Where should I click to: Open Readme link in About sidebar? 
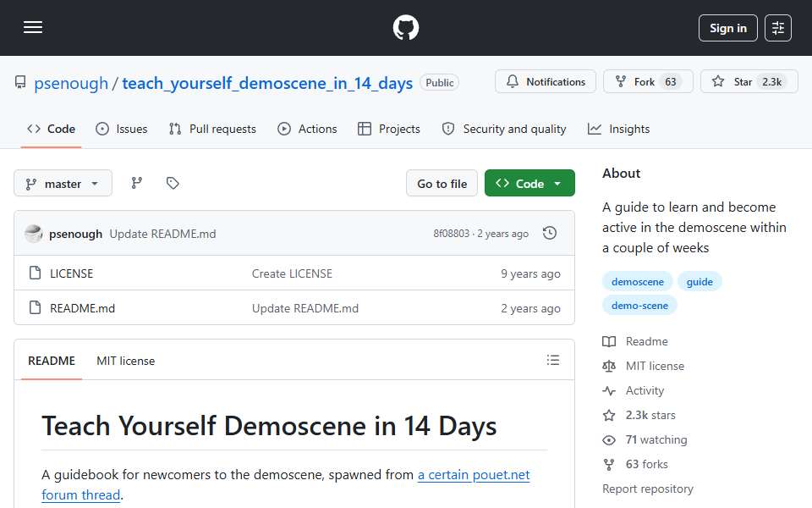point(647,341)
